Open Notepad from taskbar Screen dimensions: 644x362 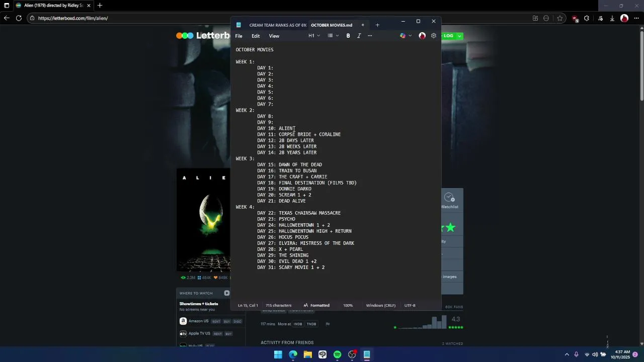pos(367,354)
